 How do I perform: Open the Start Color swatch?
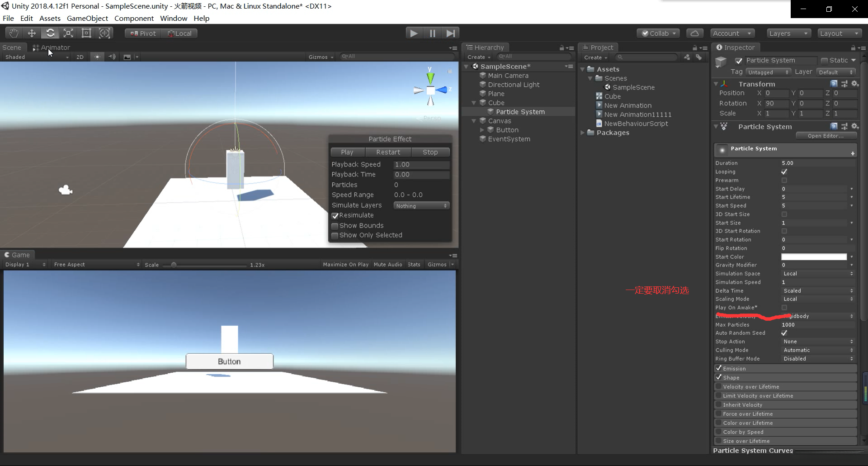coord(814,257)
